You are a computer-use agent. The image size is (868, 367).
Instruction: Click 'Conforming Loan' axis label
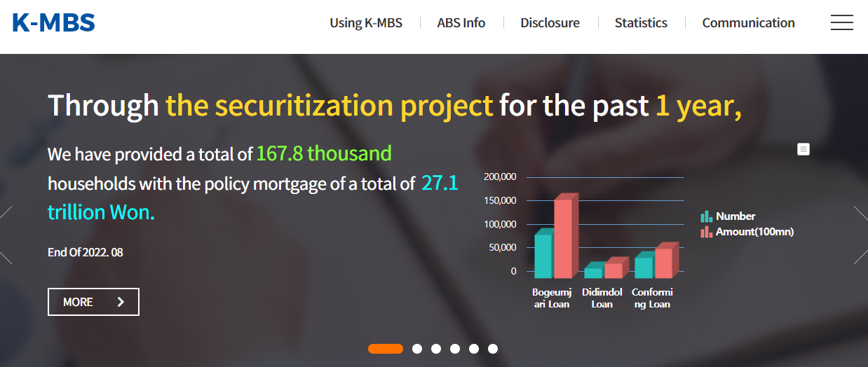[652, 298]
